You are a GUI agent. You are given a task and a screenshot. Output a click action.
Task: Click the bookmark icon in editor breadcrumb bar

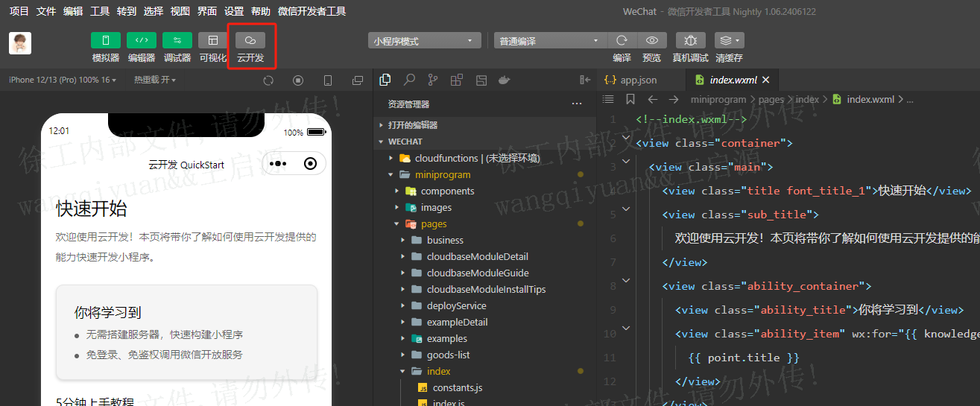tap(630, 99)
